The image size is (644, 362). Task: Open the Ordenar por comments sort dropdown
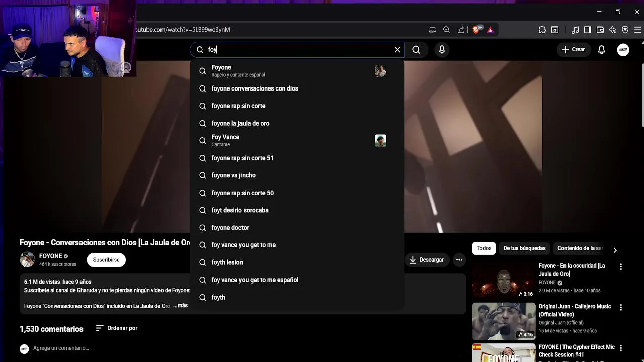[x=117, y=328]
